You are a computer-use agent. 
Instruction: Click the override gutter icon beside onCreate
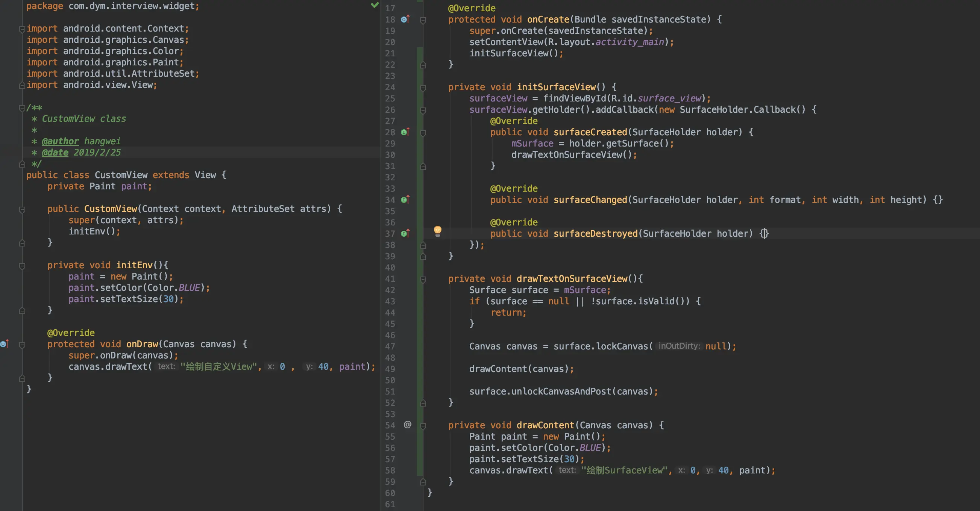tap(405, 19)
